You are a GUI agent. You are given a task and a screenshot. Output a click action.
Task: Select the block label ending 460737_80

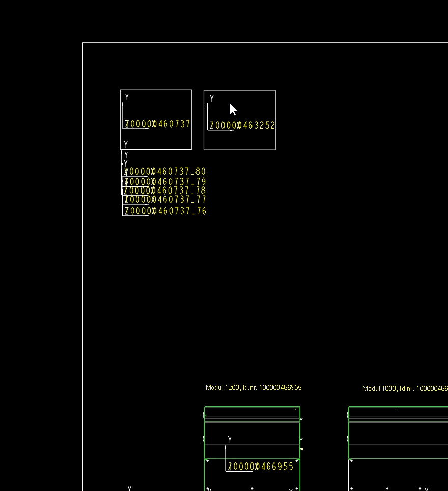[165, 172]
